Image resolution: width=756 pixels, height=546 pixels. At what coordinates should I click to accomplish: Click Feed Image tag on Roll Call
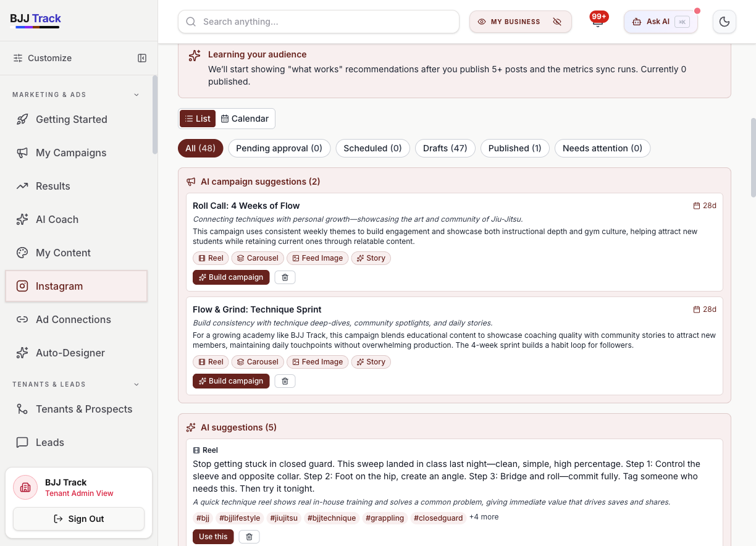point(317,258)
